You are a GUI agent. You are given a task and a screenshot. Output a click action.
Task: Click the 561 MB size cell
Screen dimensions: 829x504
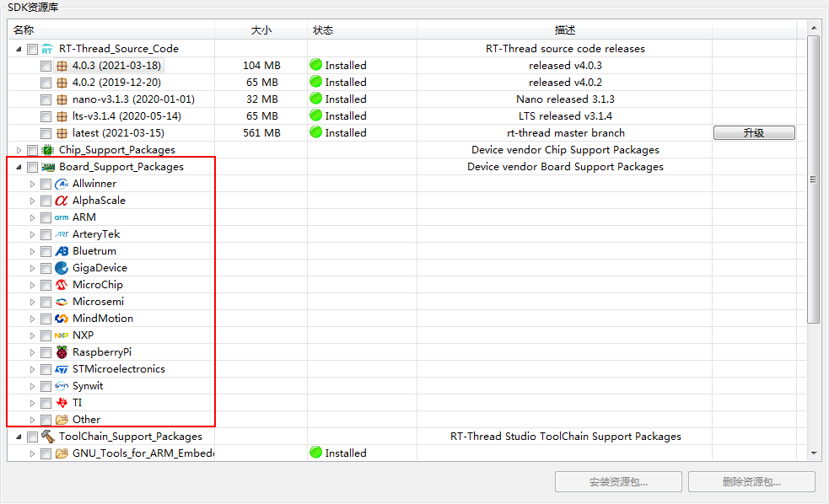pyautogui.click(x=261, y=133)
